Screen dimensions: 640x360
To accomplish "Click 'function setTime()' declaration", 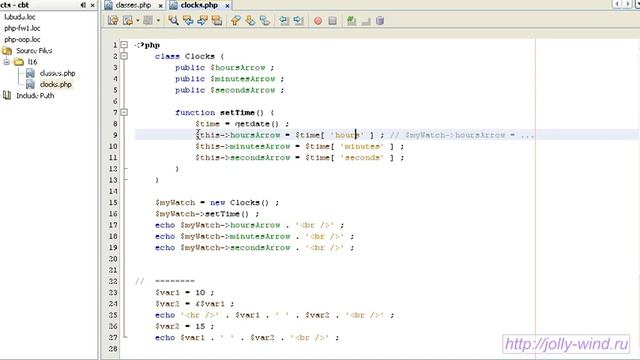I will click(224, 113).
